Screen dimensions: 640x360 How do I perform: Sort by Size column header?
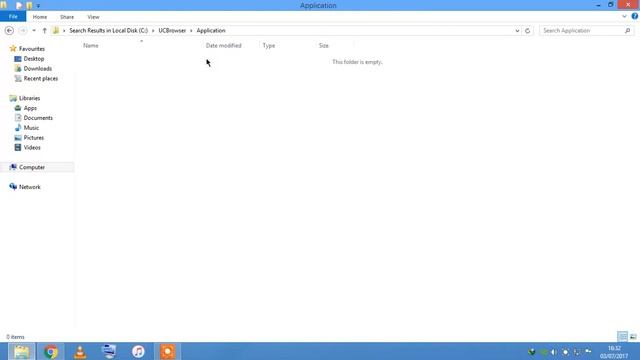[324, 46]
